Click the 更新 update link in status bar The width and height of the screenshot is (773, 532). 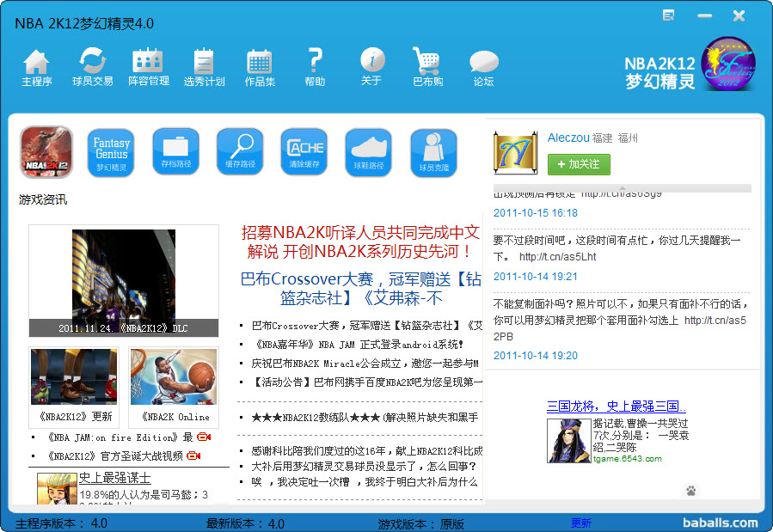click(x=581, y=523)
